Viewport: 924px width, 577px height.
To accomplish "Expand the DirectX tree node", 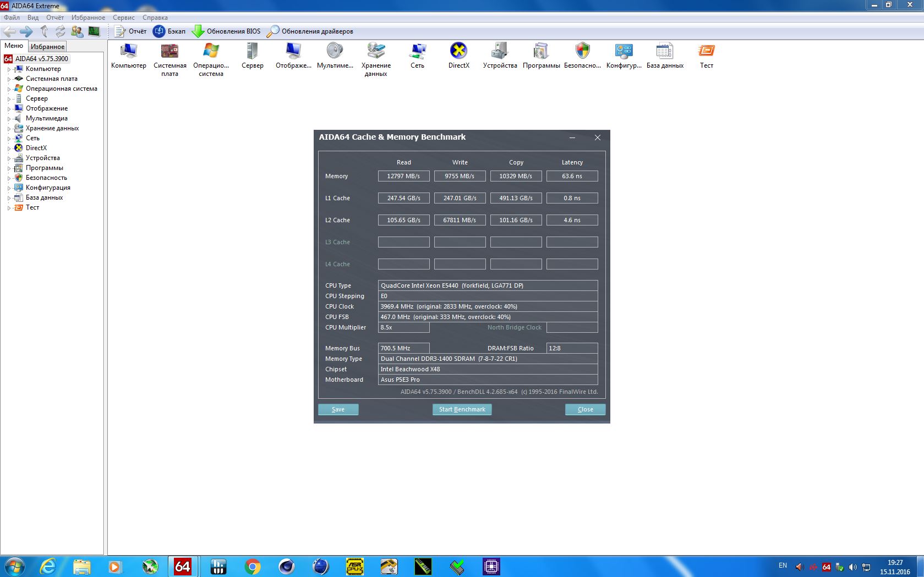I will click(9, 149).
